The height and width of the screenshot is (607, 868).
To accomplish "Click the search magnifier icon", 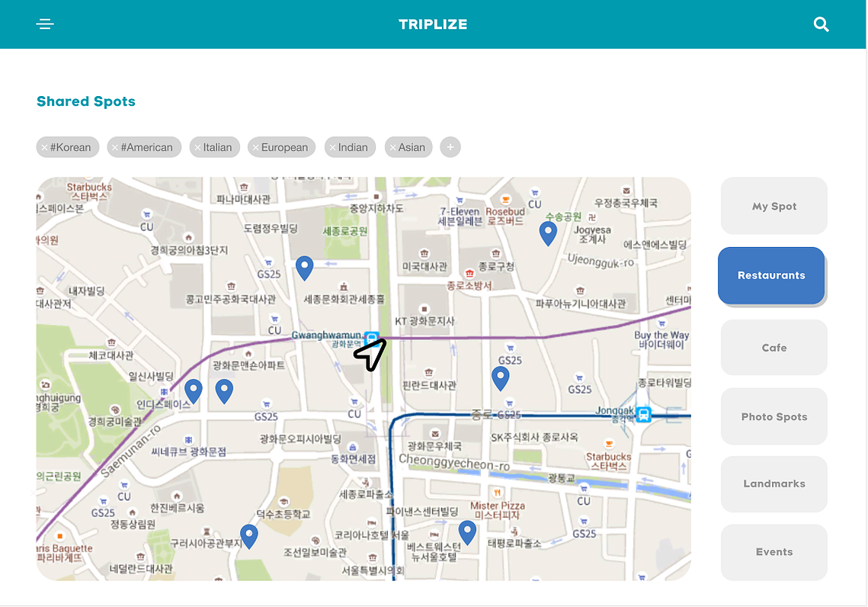I will pyautogui.click(x=821, y=24).
